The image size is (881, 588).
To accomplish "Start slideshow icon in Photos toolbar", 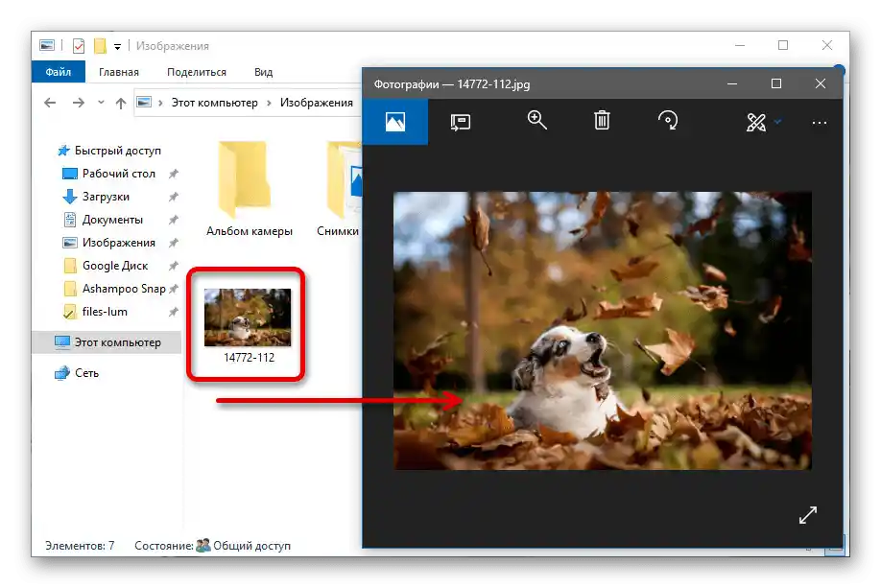I will [460, 121].
